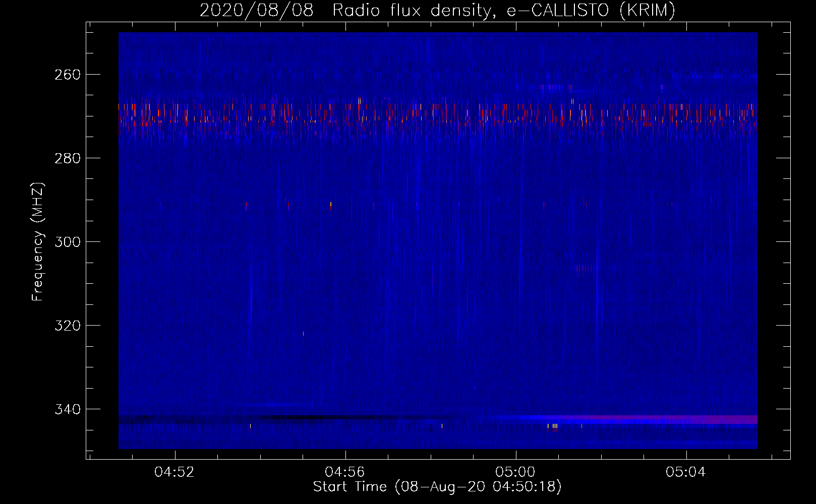Viewport: 816px width, 504px height.
Task: Click the 280 frequency tick label
Action: [67, 158]
